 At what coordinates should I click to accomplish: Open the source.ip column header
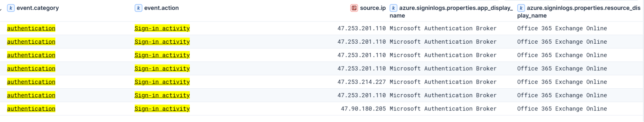[373, 8]
